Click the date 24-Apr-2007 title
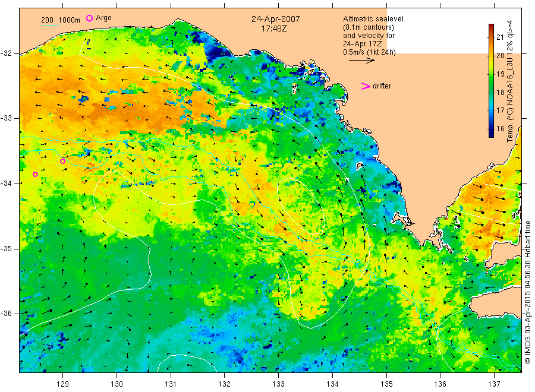 (275, 19)
